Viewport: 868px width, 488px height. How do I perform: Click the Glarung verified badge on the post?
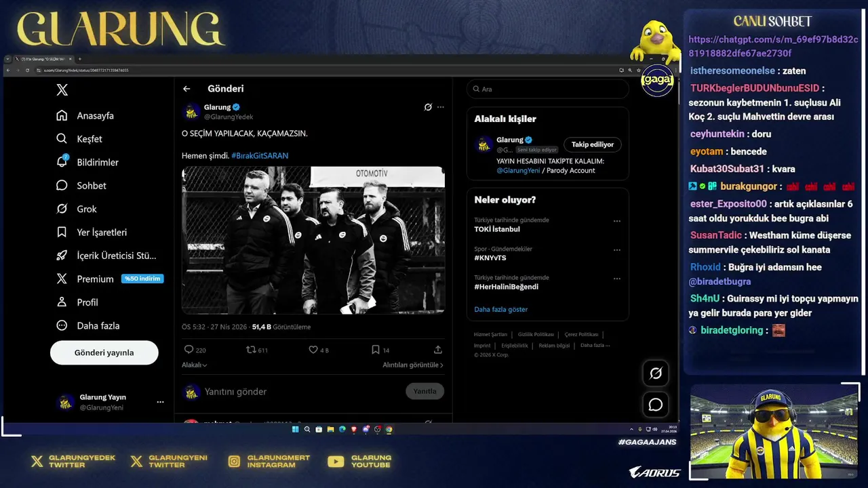(x=237, y=107)
